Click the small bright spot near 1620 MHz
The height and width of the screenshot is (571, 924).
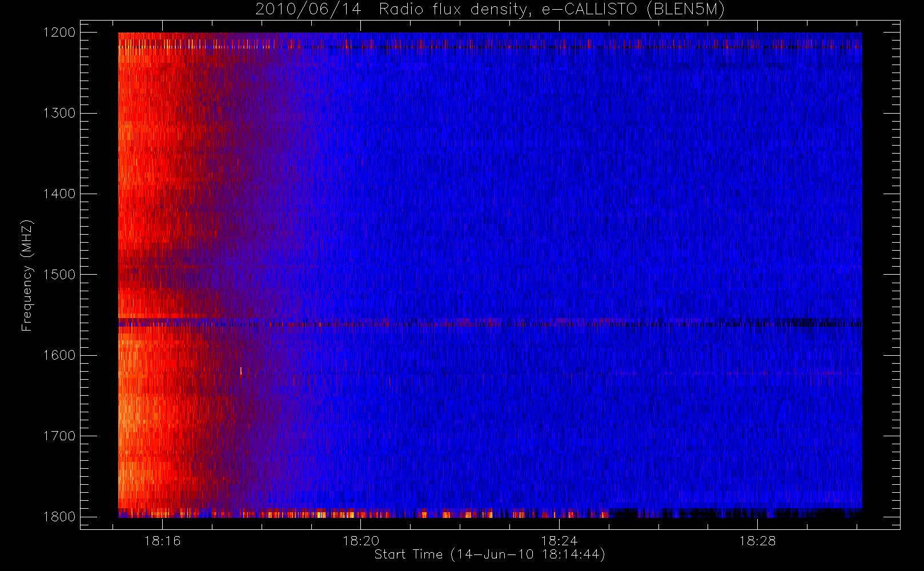[x=241, y=371]
